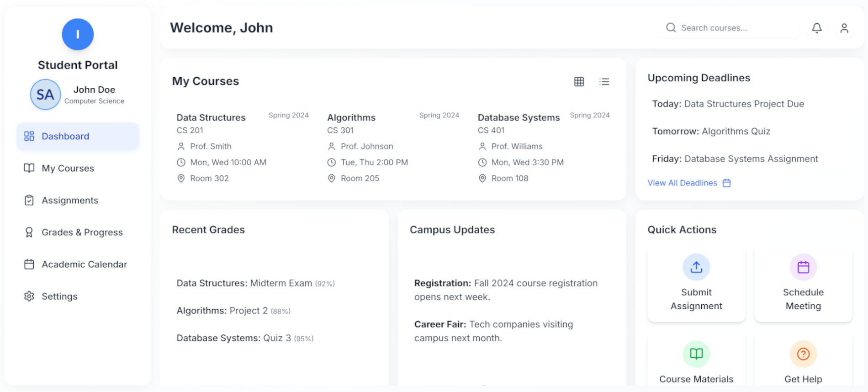Image resolution: width=868 pixels, height=392 pixels.
Task: Open the Academic Calendar page
Action: point(84,264)
